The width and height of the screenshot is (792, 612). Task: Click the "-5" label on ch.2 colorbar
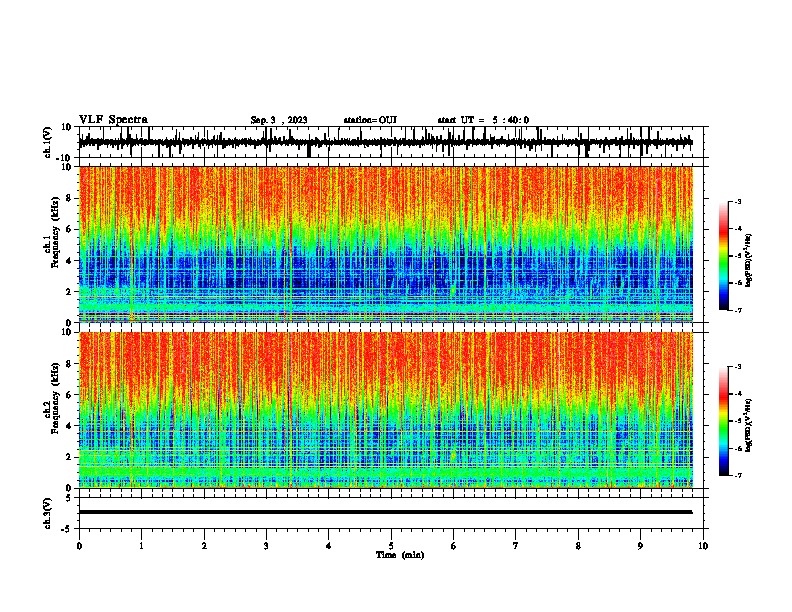[737, 421]
